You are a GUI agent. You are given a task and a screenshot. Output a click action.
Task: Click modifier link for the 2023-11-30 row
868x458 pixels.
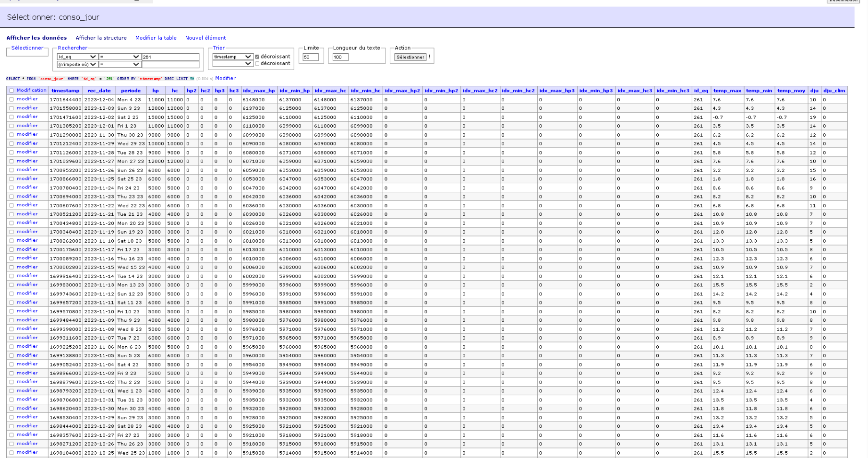[x=27, y=134]
